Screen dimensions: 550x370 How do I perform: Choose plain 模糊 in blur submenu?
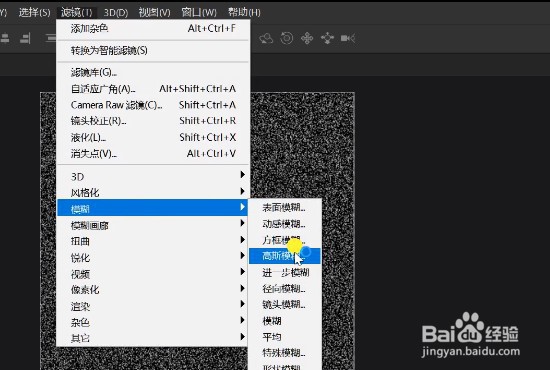[285, 321]
